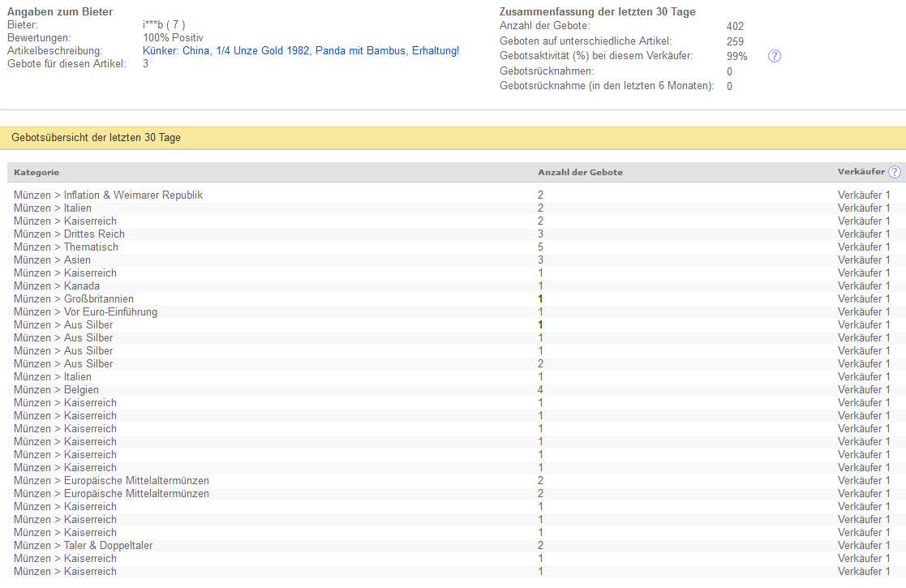Click help icon next to Verkäufer column header
Viewport: 906px width, 588px height.
[894, 172]
